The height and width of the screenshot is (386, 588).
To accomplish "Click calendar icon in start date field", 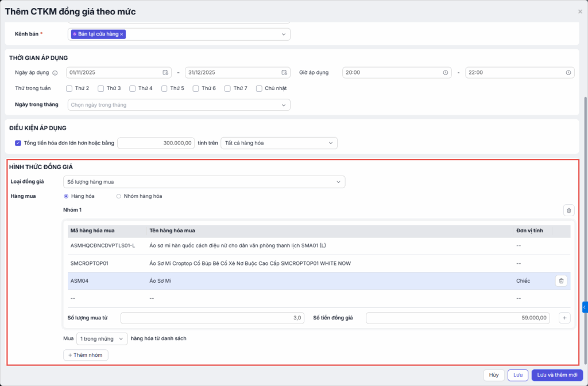I will click(x=165, y=73).
